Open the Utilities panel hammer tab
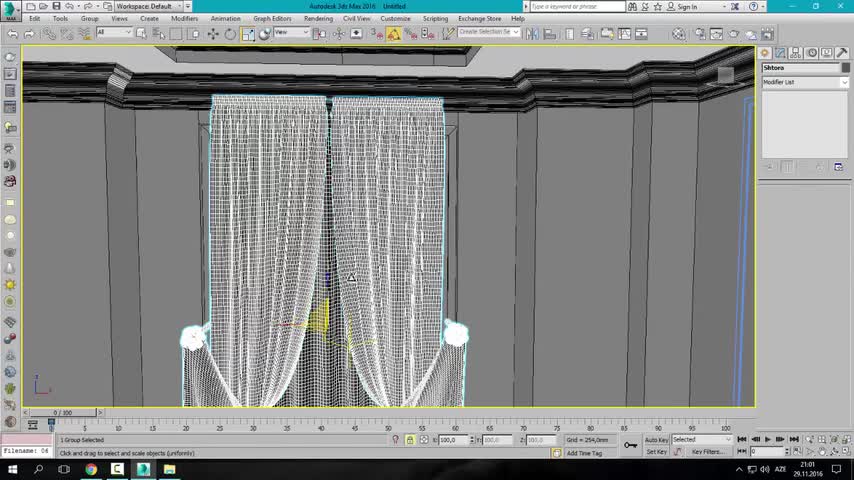 click(842, 52)
